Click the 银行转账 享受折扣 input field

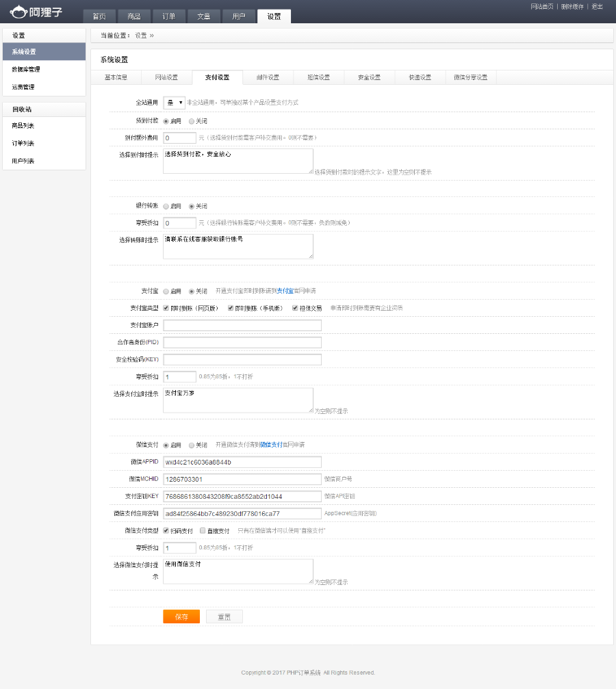coord(179,223)
